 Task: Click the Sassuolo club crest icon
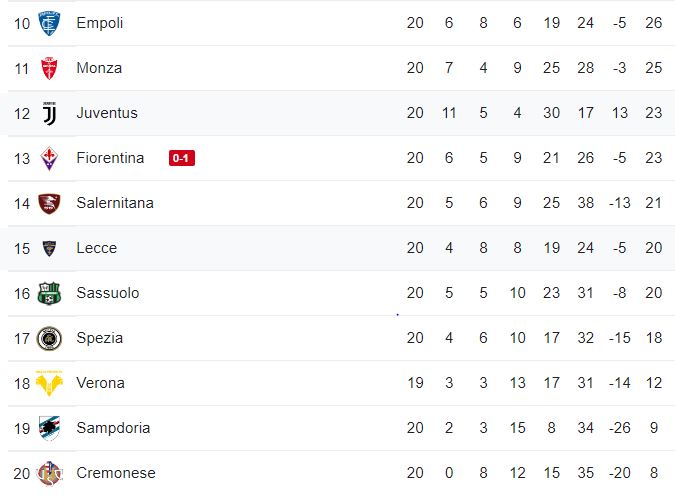tap(49, 293)
